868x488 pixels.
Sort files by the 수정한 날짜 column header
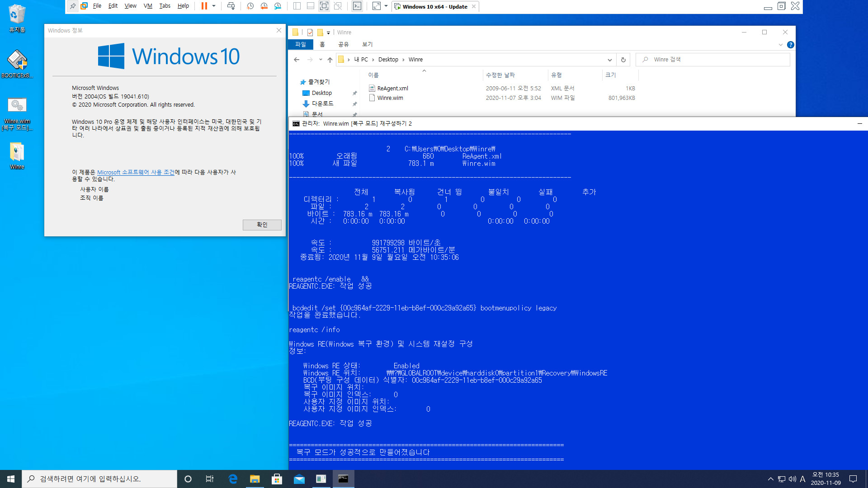pos(500,75)
